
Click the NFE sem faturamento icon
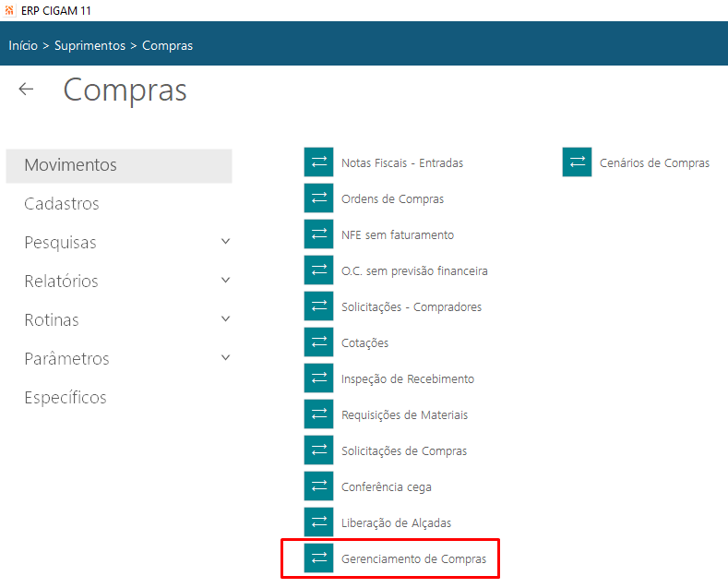pos(318,234)
